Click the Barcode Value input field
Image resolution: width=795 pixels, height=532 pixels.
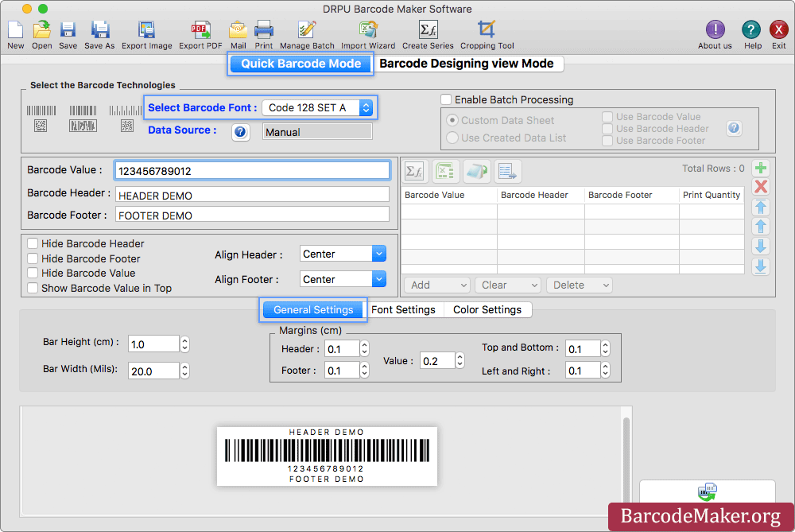(x=253, y=171)
